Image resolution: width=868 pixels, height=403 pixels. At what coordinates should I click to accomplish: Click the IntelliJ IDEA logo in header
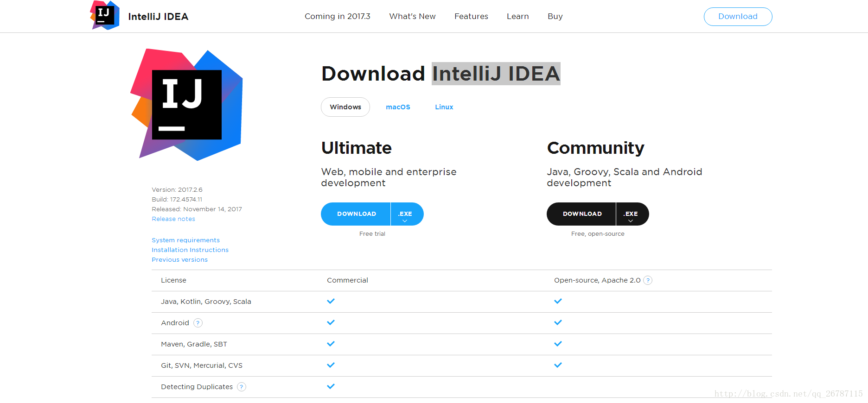pyautogui.click(x=105, y=15)
